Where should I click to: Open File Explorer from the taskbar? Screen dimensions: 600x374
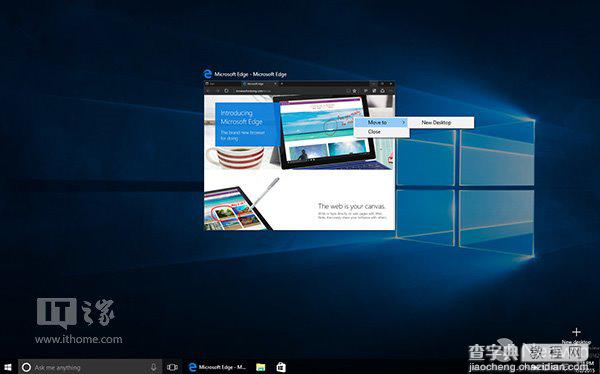(261, 367)
